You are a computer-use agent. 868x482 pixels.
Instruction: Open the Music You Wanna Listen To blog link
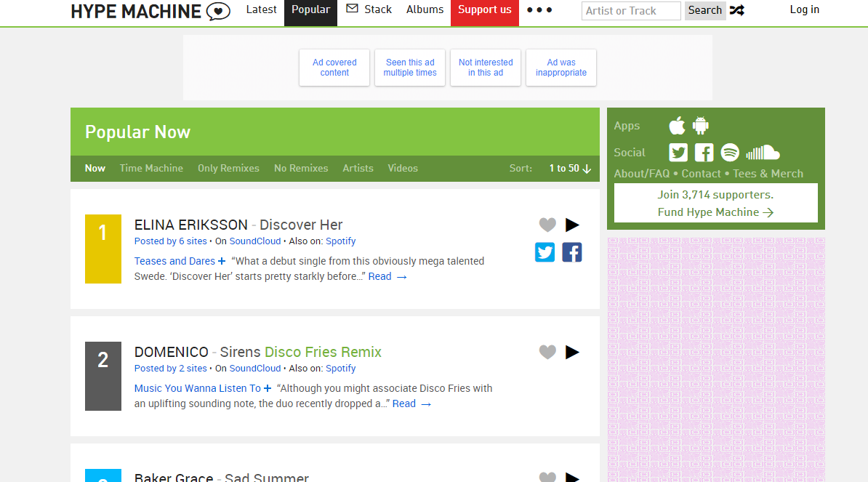(197, 388)
